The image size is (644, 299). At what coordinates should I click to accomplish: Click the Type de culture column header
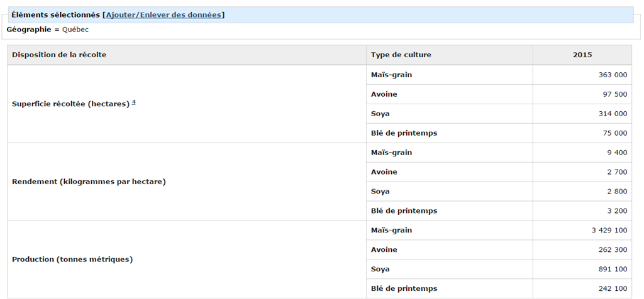pyautogui.click(x=401, y=55)
